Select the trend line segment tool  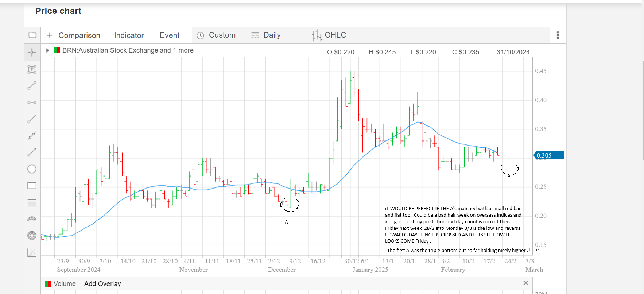pyautogui.click(x=32, y=86)
